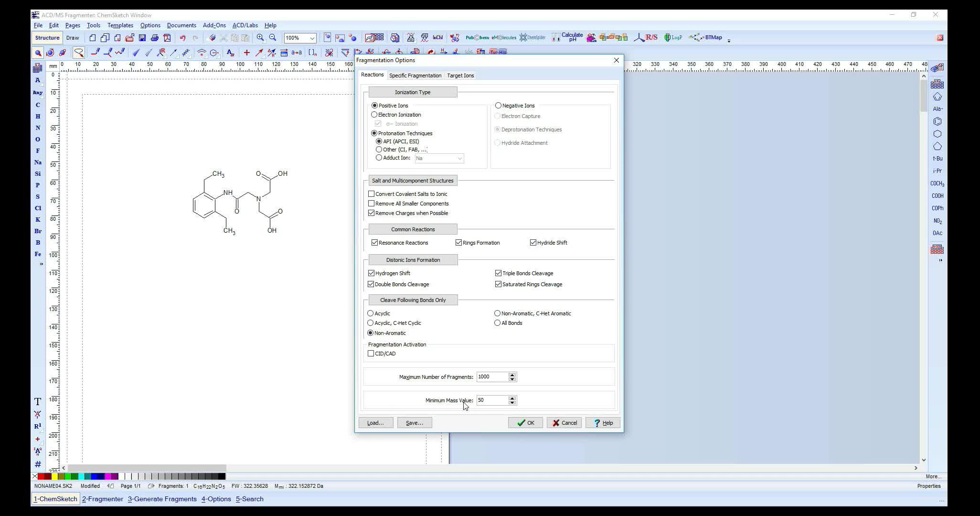Increase the Maximum Number of Fragments stepper
This screenshot has width=980, height=516.
tap(512, 375)
